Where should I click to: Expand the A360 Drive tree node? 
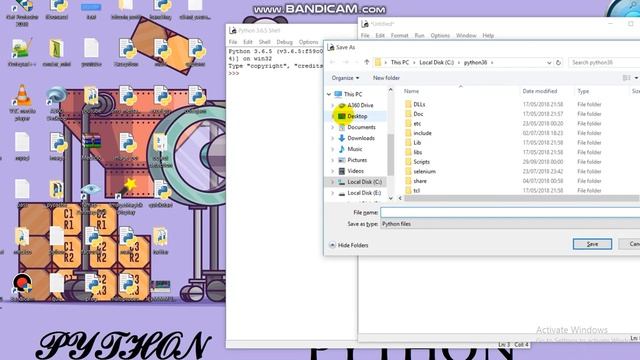coord(333,105)
